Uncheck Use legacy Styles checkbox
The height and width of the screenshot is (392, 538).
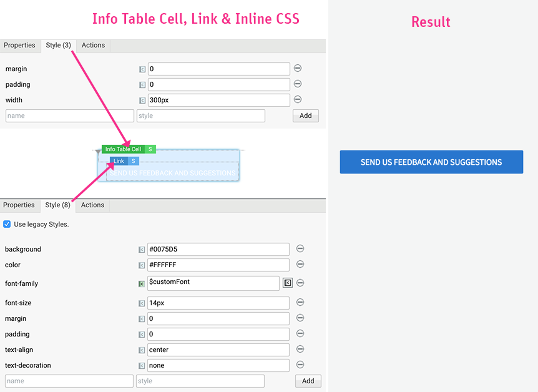(7, 224)
